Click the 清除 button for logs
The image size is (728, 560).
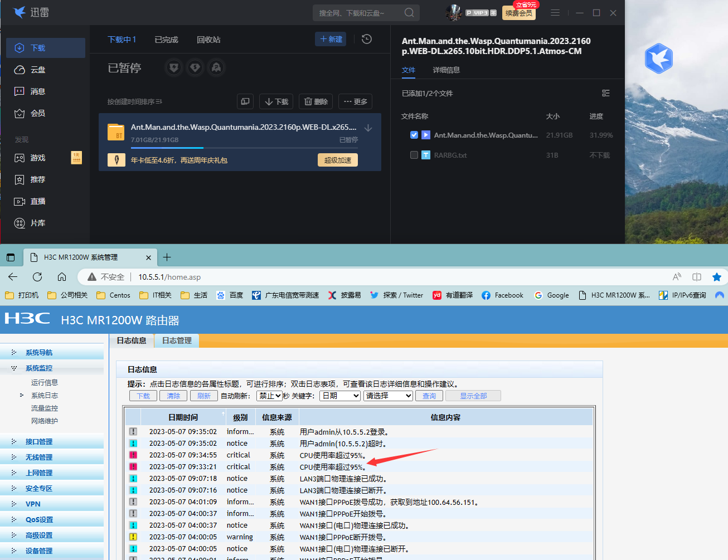173,396
